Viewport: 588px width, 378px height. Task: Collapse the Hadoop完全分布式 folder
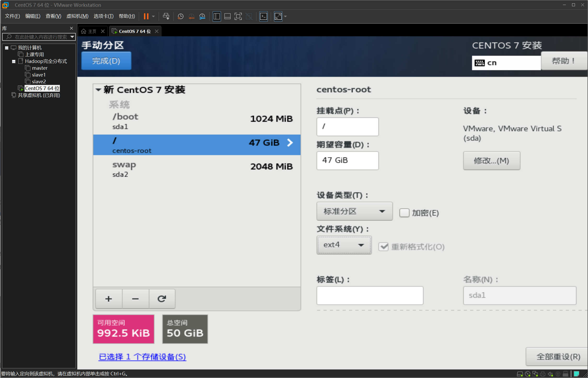point(14,62)
